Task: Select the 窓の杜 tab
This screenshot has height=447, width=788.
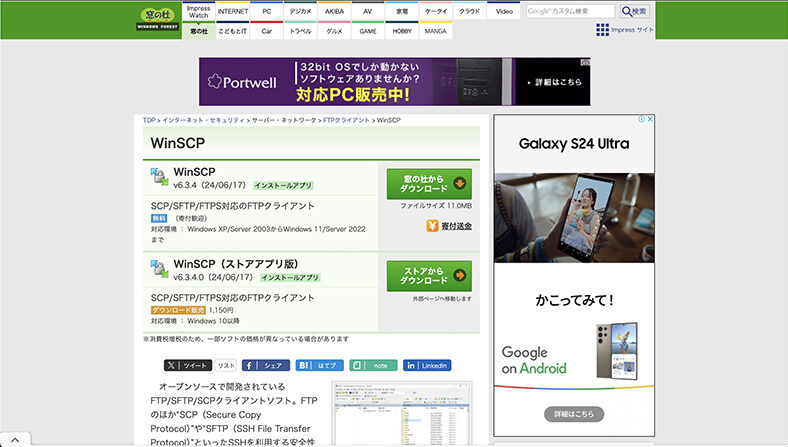Action: 199,31
